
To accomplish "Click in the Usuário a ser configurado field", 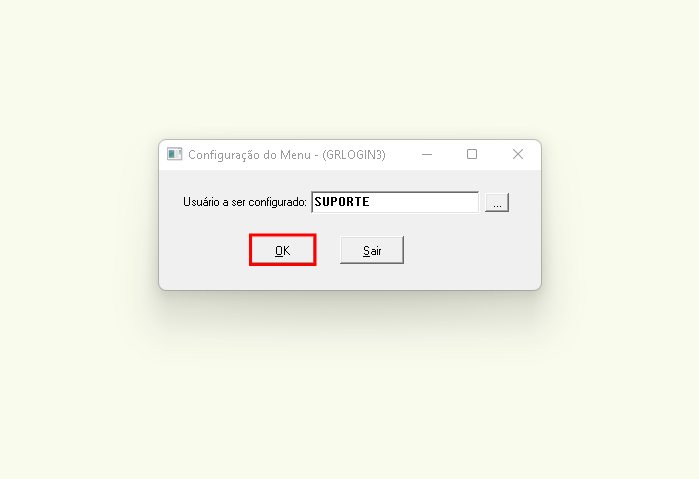I will pyautogui.click(x=395, y=202).
